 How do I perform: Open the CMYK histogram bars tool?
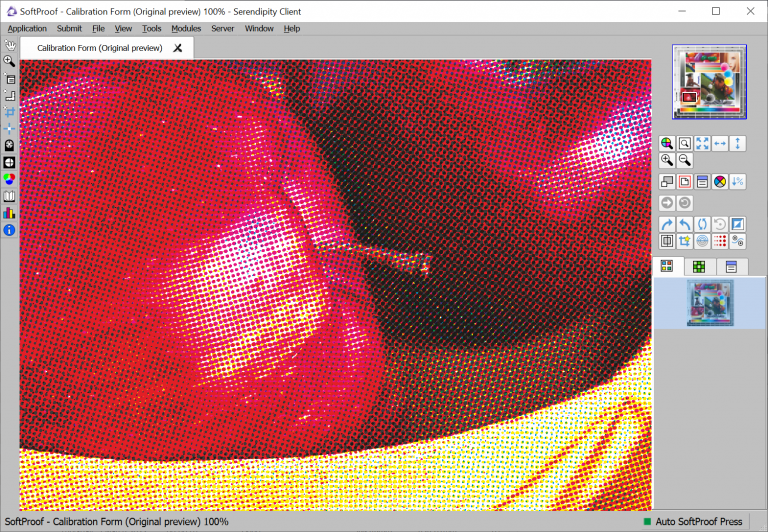coord(9,213)
